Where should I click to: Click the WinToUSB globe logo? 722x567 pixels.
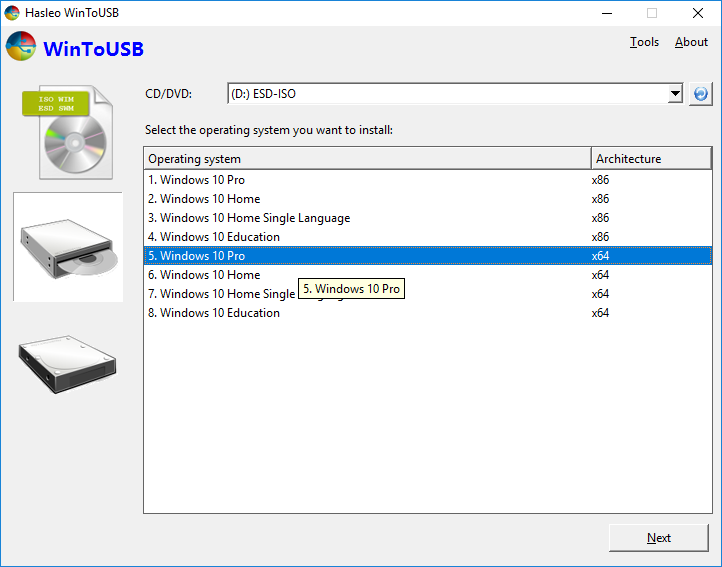coord(21,46)
